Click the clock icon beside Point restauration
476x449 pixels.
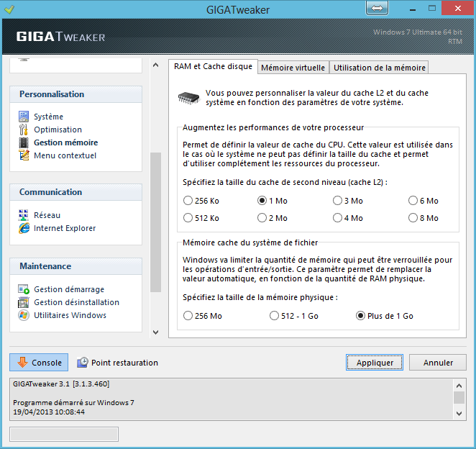[83, 363]
